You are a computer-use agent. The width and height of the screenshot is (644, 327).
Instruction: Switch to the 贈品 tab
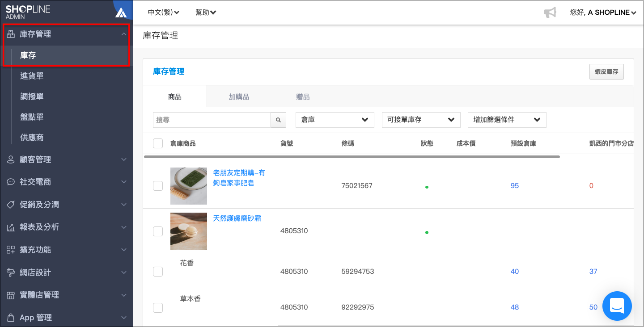point(303,96)
